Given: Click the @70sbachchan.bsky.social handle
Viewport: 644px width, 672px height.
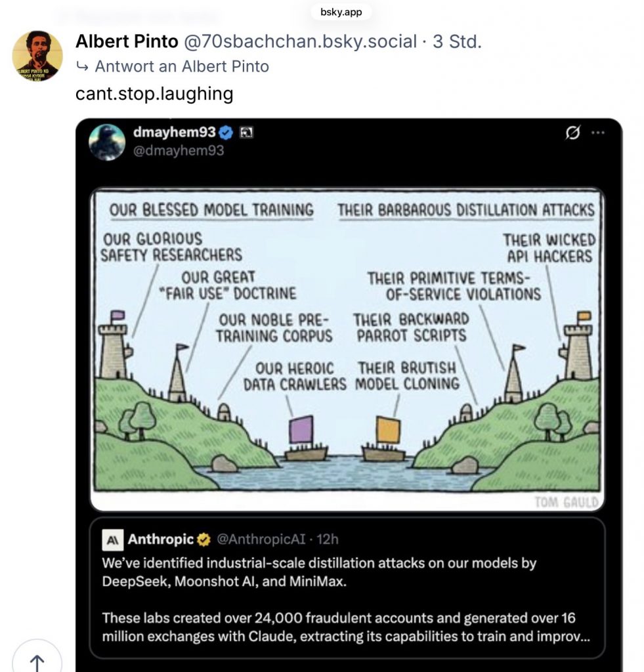Looking at the screenshot, I should click(x=300, y=42).
